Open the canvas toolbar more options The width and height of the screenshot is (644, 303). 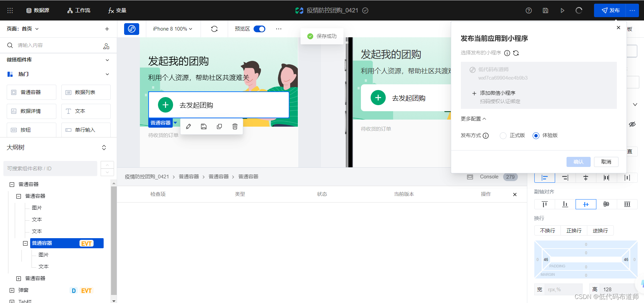(x=279, y=29)
